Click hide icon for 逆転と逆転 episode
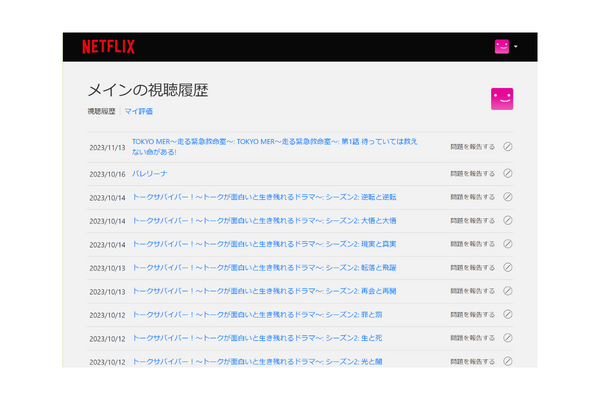Viewport: 600px width, 400px height. (x=507, y=197)
